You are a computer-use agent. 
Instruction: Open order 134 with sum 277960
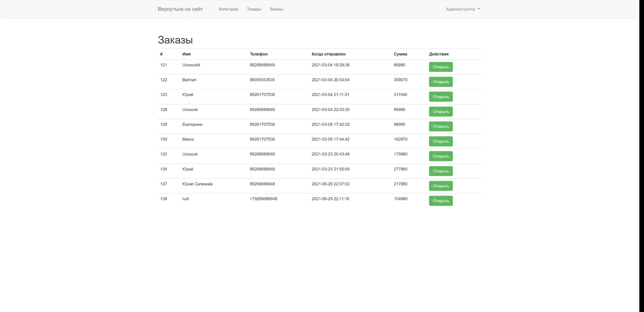[441, 171]
